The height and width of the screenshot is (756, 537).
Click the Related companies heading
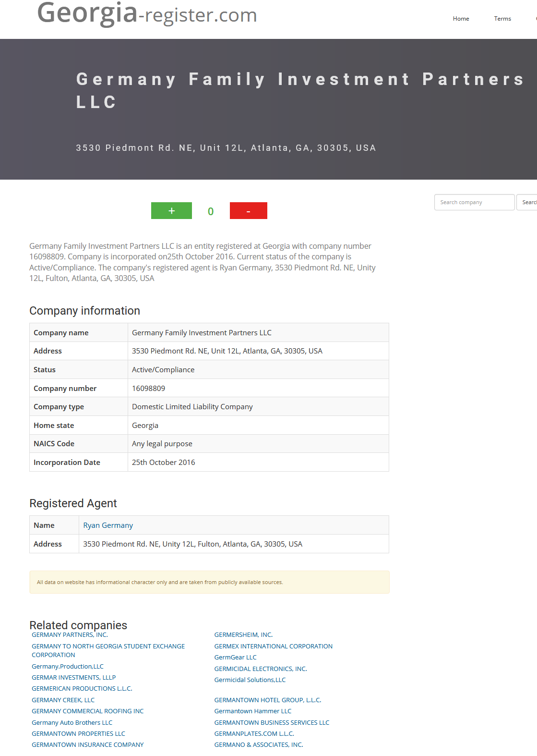tap(78, 625)
